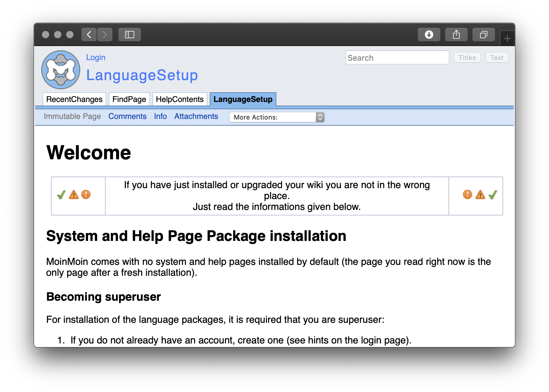549x392 pixels.
Task: Click the orange warning triangle in right cell
Action: [x=480, y=194]
